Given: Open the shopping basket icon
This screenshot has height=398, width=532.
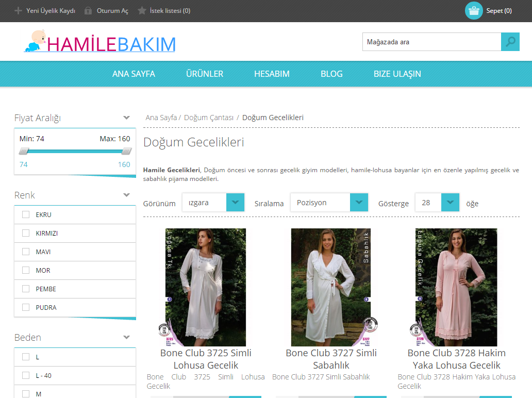Looking at the screenshot, I should tap(474, 11).
